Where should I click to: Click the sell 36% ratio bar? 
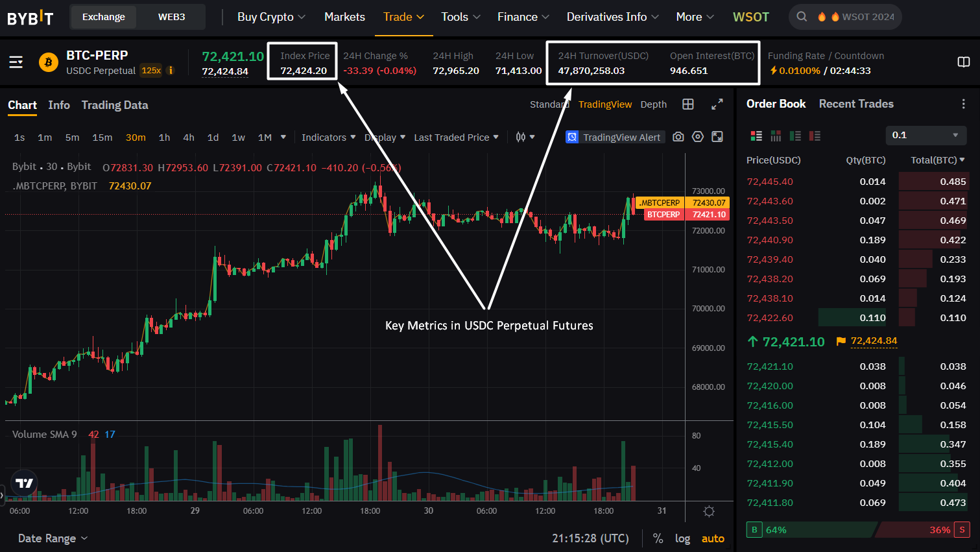click(x=924, y=530)
